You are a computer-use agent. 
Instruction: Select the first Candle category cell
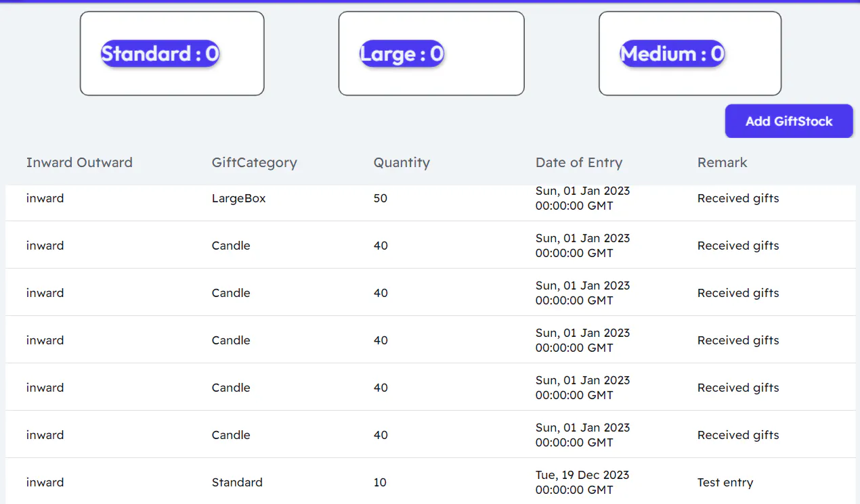(x=231, y=246)
